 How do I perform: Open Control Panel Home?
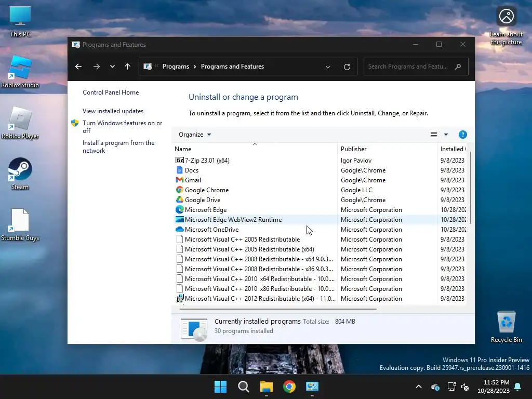tap(111, 92)
